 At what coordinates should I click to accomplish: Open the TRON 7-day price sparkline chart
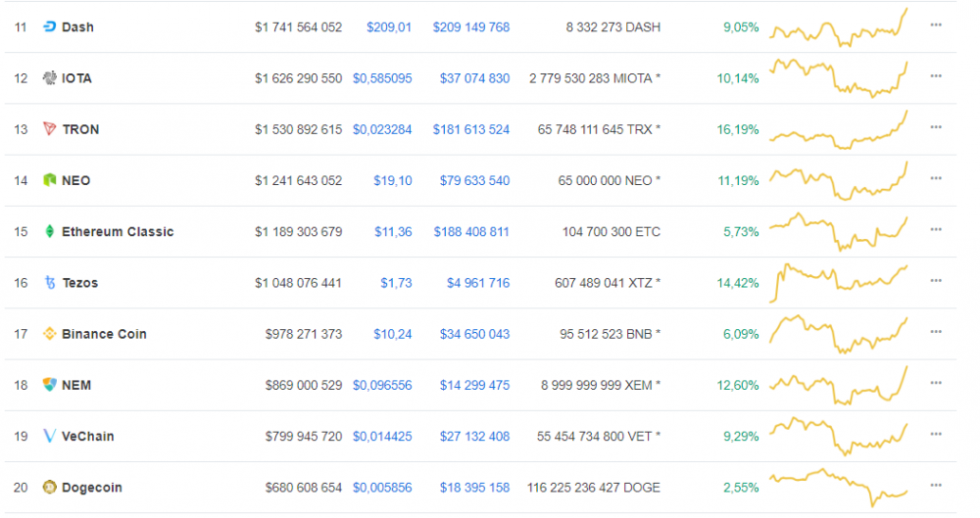[838, 129]
